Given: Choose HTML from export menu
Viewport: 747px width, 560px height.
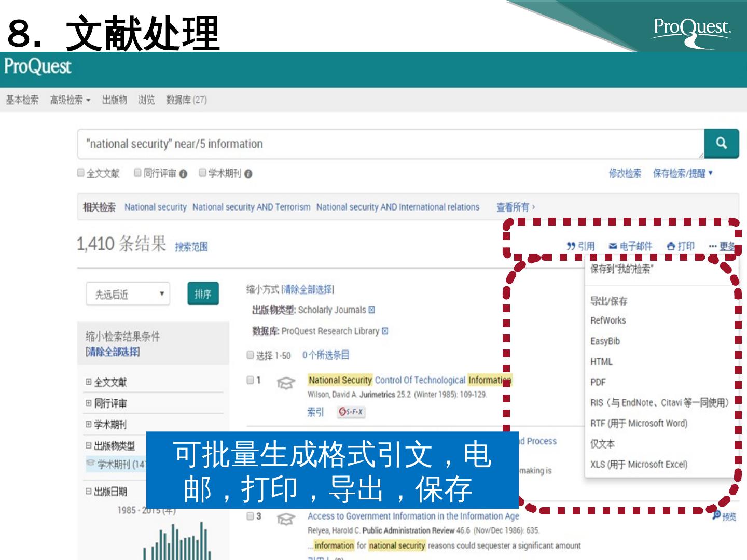Looking at the screenshot, I should 601,361.
